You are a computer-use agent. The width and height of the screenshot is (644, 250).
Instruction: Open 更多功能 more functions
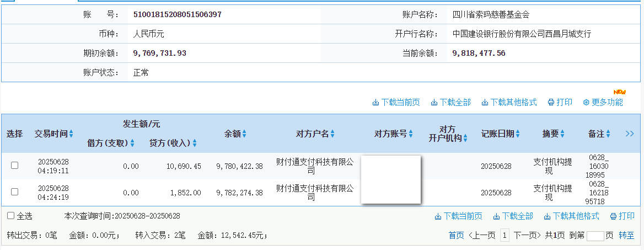point(603,103)
